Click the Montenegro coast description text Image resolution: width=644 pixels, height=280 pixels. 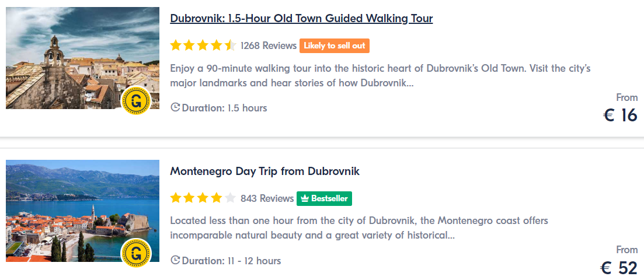359,228
